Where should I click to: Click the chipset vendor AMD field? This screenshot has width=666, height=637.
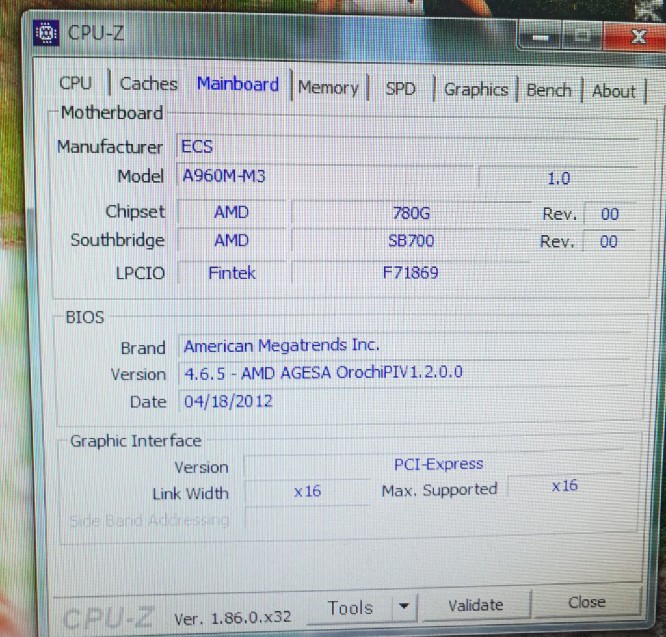[231, 212]
